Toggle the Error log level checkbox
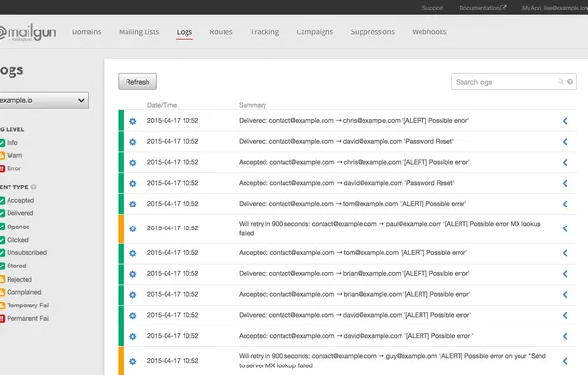Screen dimensions: 588x375 click(2, 168)
